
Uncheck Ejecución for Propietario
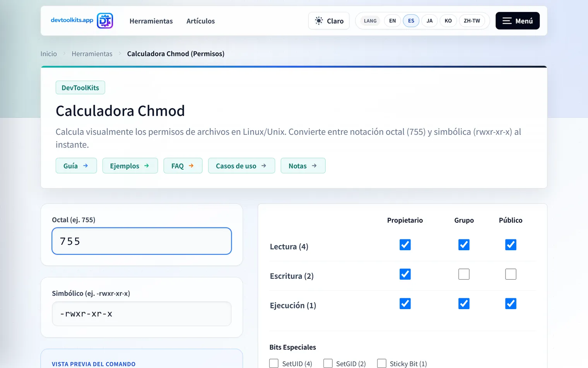pos(405,304)
